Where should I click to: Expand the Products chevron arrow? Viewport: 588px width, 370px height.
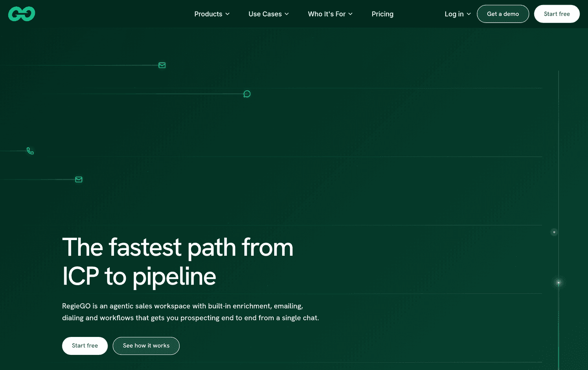click(227, 14)
